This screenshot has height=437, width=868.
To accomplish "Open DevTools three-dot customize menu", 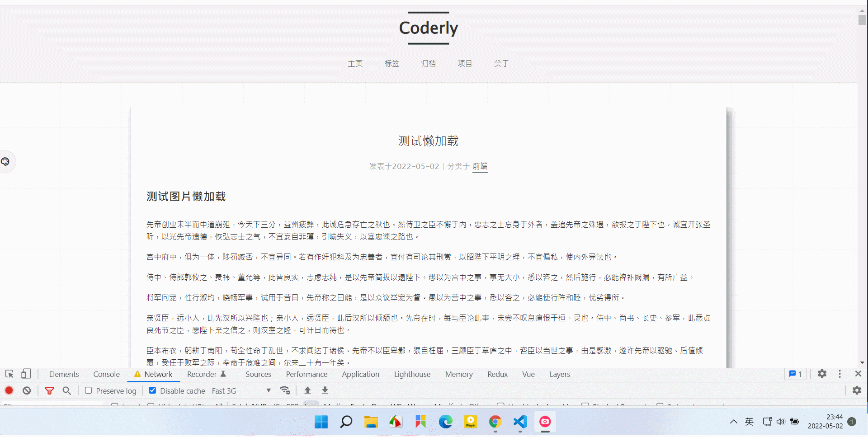I will [840, 374].
